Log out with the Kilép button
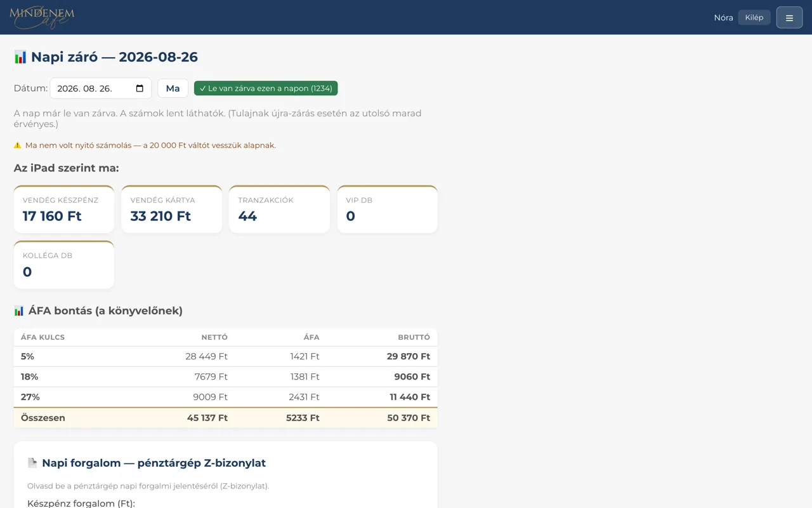 click(x=754, y=18)
